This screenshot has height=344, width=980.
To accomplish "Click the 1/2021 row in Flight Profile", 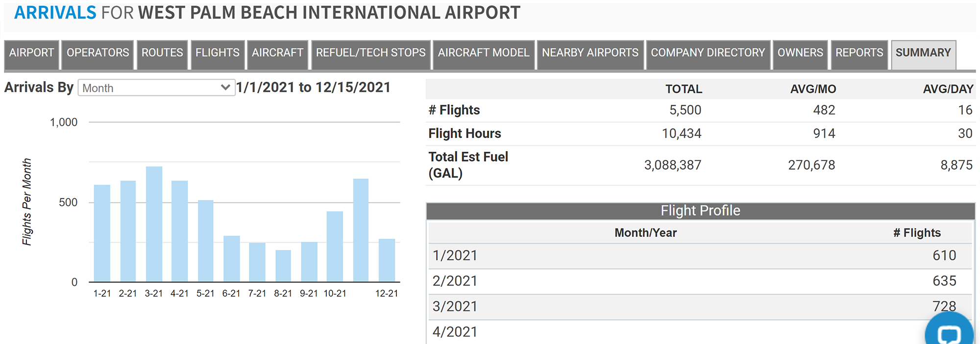I will [x=700, y=256].
